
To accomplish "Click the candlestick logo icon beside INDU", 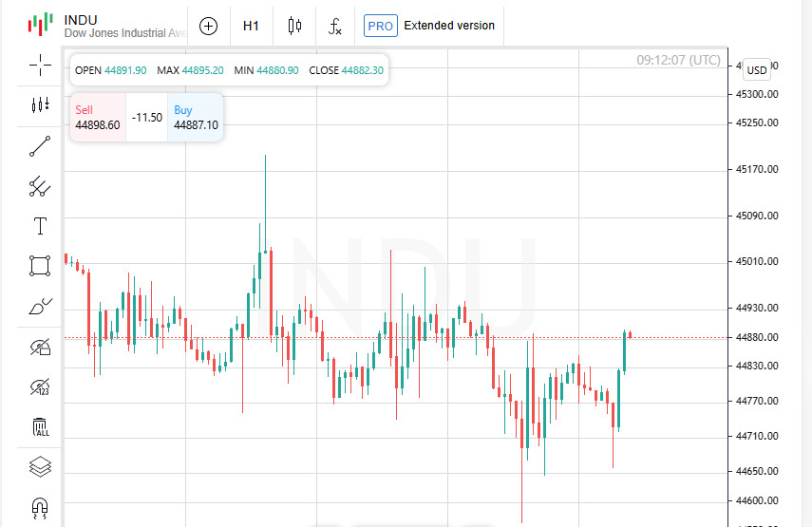I will tap(40, 25).
